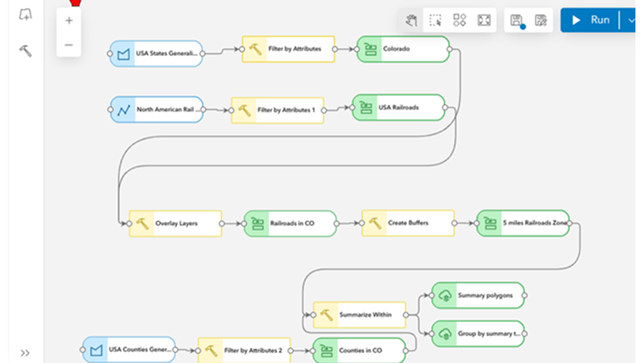The image size is (644, 363).
Task: Click line layer icon on North American Rail
Action: (123, 110)
